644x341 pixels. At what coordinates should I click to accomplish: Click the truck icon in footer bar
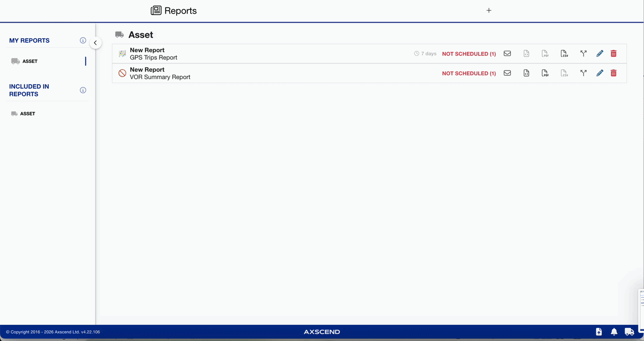click(629, 332)
